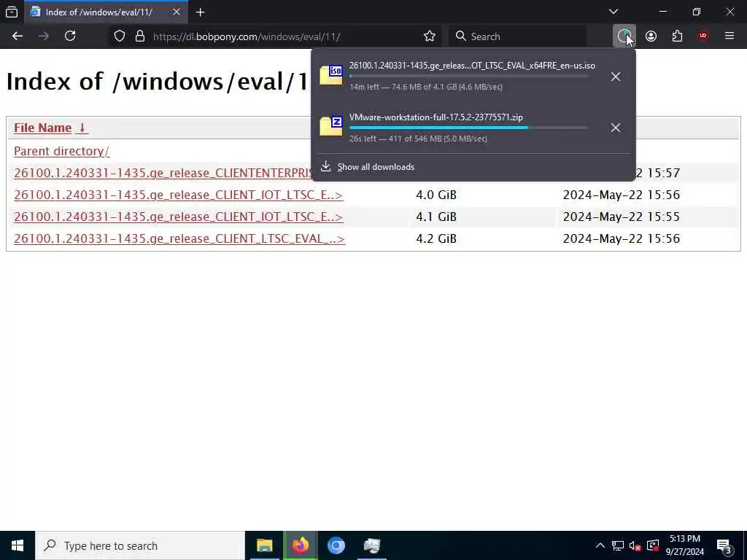Toggle the downloads panel toolbar button
The width and height of the screenshot is (747, 560).
[x=624, y=36]
